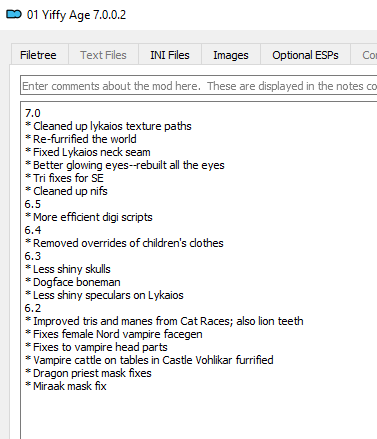Click 'More efficient digi scripts' line
This screenshot has width=377, height=439.
(89, 217)
